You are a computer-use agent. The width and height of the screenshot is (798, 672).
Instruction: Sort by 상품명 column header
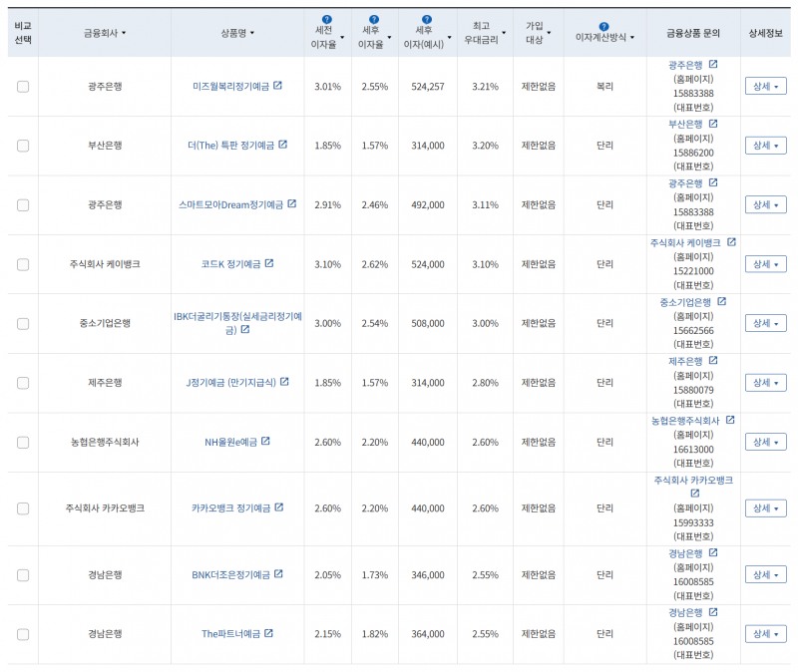click(x=237, y=33)
